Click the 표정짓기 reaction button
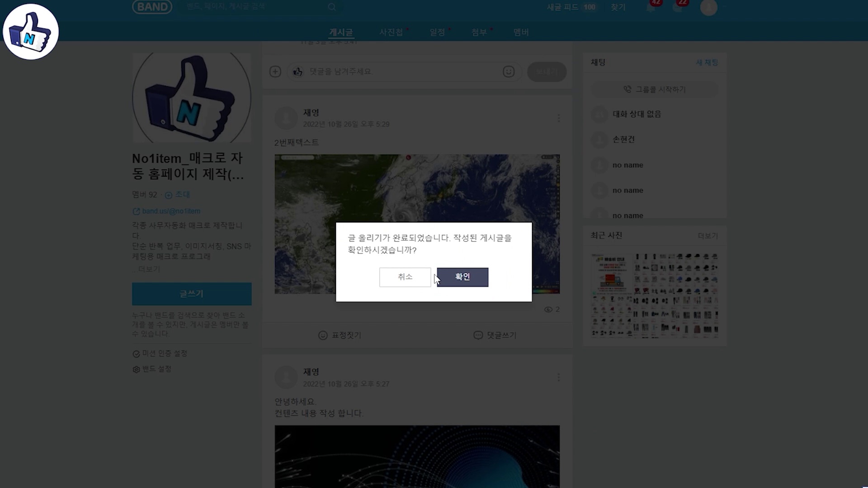 (340, 335)
